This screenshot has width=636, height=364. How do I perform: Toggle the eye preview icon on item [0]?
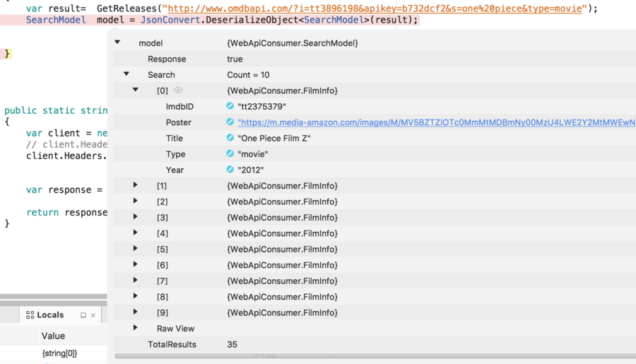(178, 90)
